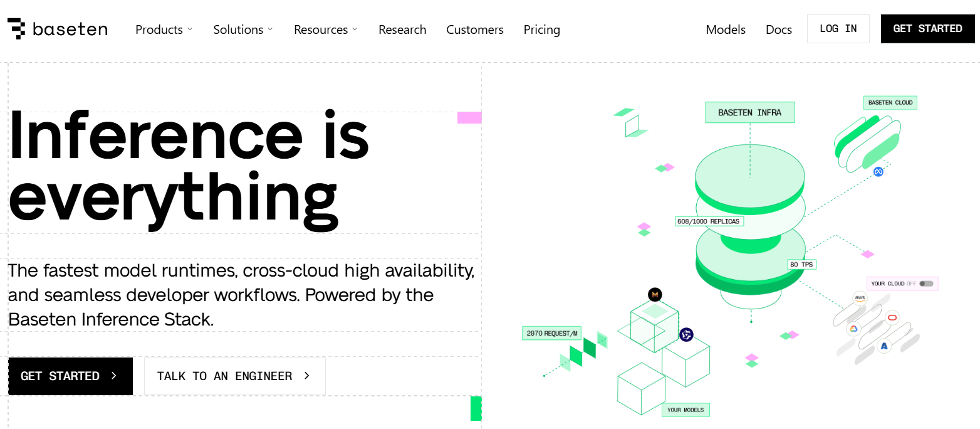Image resolution: width=980 pixels, height=429 pixels.
Task: Open the Research page
Action: (x=402, y=29)
